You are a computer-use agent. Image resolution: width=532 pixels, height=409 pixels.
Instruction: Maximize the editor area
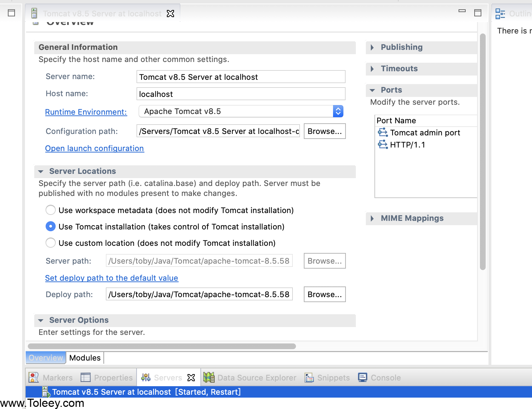click(x=478, y=13)
